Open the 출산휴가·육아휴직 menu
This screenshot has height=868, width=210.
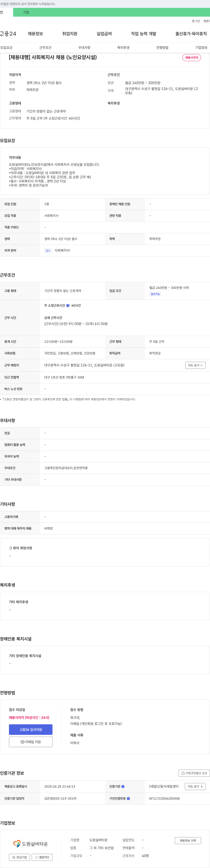point(191,34)
